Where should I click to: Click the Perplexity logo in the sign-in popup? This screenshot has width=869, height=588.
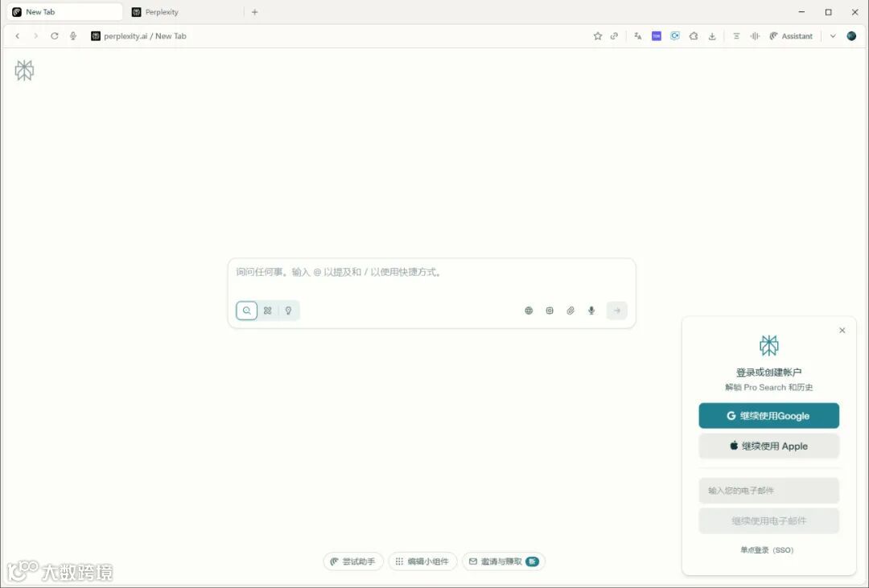(x=768, y=345)
